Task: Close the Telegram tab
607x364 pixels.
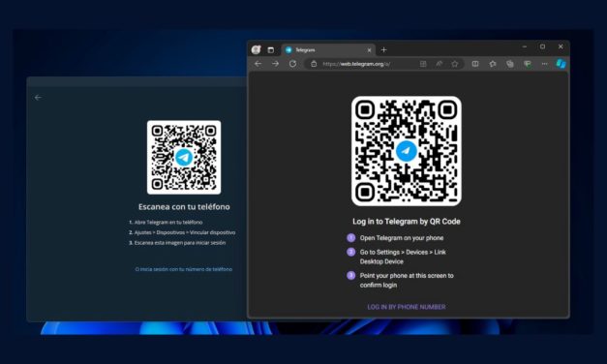Action: (369, 50)
